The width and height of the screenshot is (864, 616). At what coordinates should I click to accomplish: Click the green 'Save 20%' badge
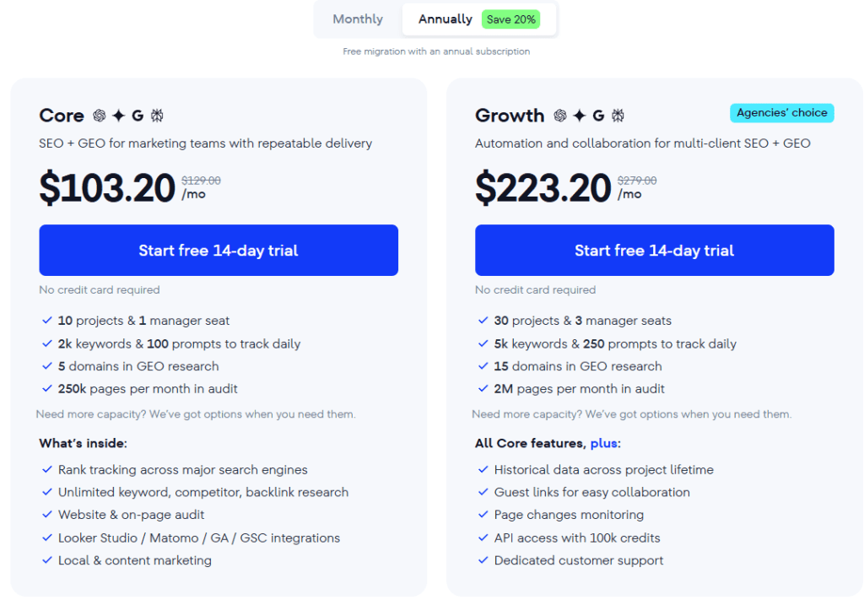[x=509, y=18]
